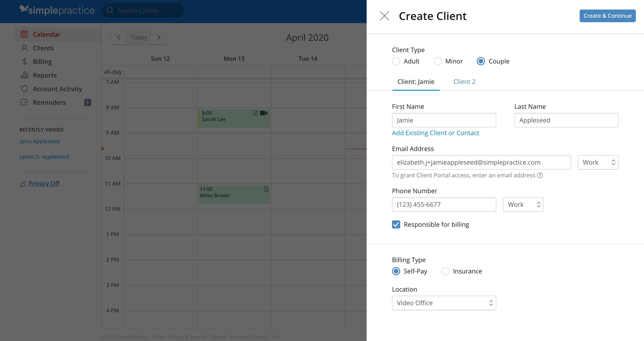
Task: Click into the First Name field
Action: click(444, 120)
